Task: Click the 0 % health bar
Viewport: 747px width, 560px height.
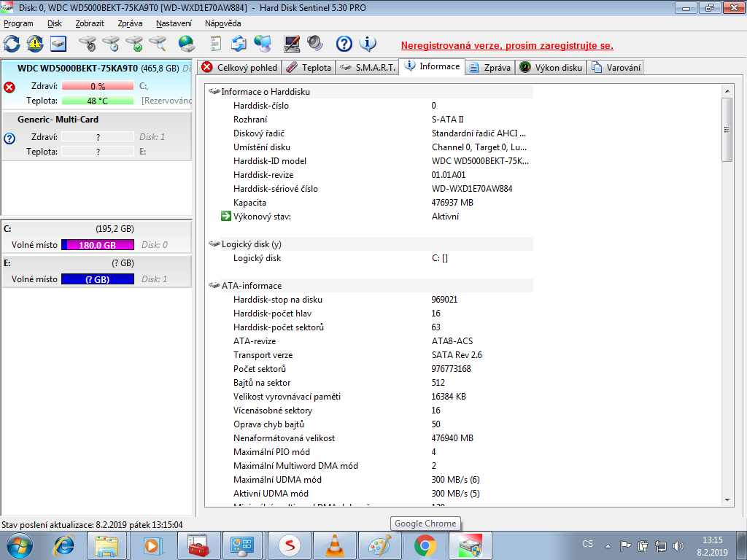Action: [98, 86]
